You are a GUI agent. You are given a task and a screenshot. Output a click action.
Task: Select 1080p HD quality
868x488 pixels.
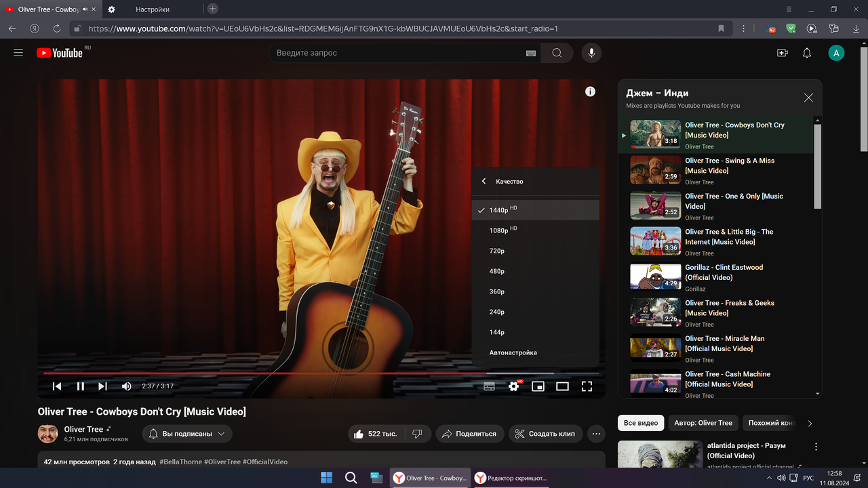pos(536,230)
